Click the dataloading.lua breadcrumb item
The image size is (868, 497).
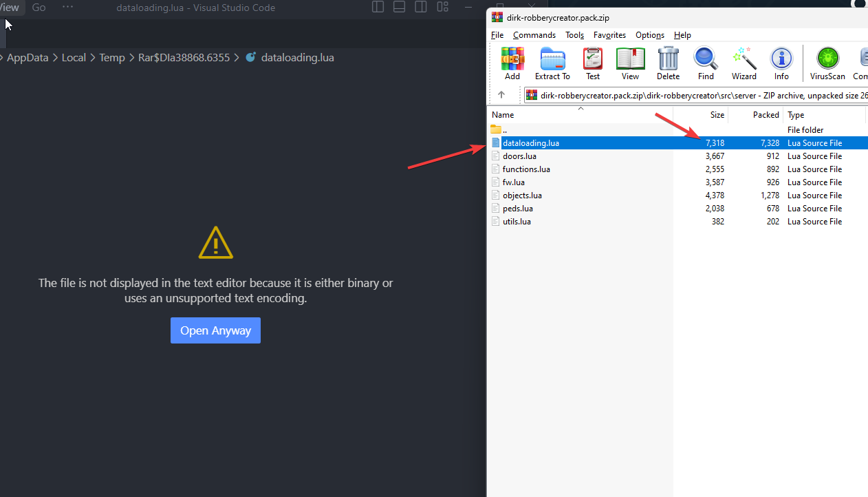click(x=297, y=58)
